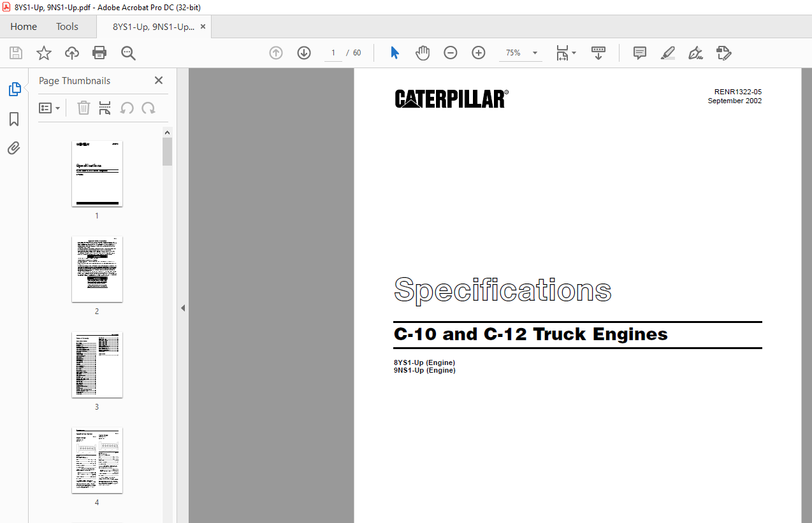Image resolution: width=812 pixels, height=523 pixels.
Task: Collapse the navigation pane arrow
Action: point(183,308)
